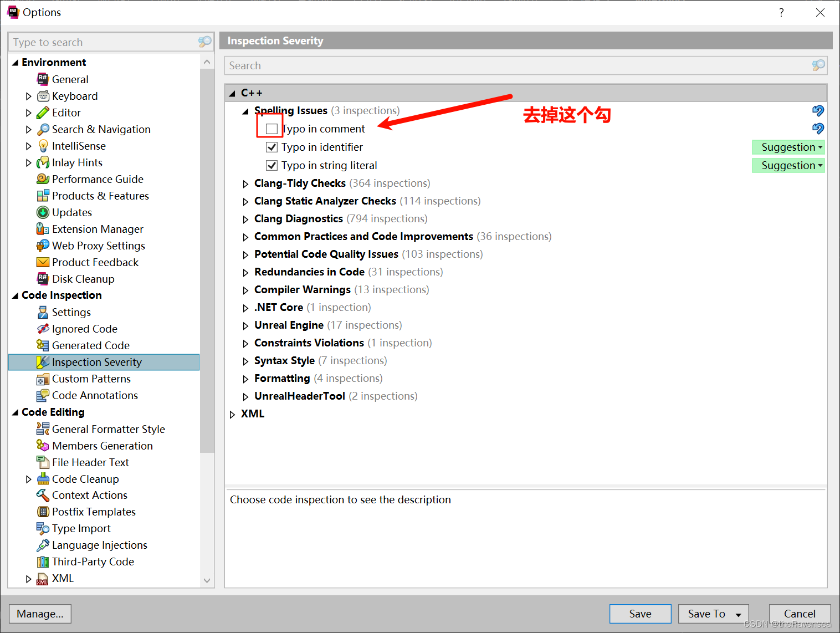The width and height of the screenshot is (840, 633).
Task: Expand the Clang-Tidy Checks group
Action: (x=245, y=183)
